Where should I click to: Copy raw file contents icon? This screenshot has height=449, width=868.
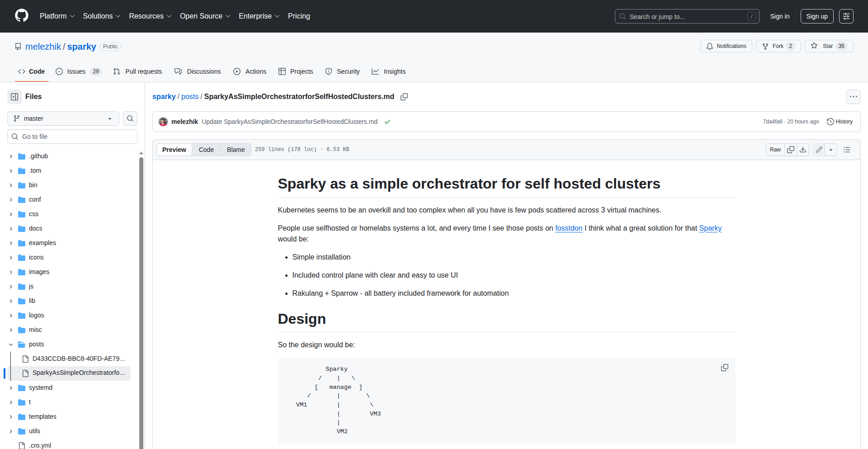(x=791, y=150)
